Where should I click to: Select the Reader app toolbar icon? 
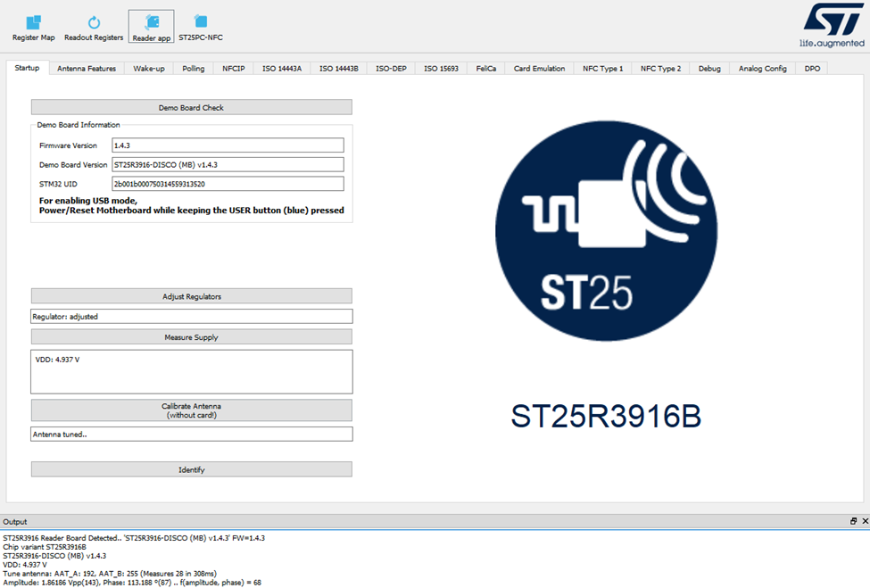click(x=152, y=27)
